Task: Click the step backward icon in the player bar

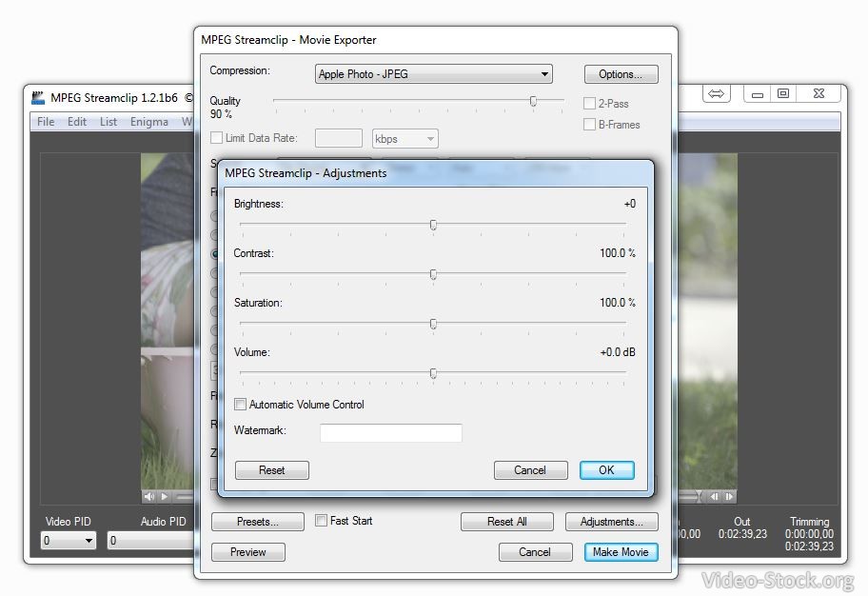Action: pos(715,497)
